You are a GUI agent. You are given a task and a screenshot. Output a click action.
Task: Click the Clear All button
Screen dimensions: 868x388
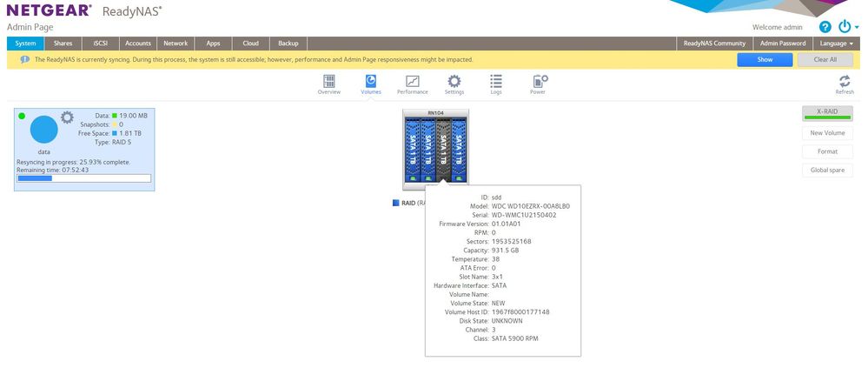[825, 59]
